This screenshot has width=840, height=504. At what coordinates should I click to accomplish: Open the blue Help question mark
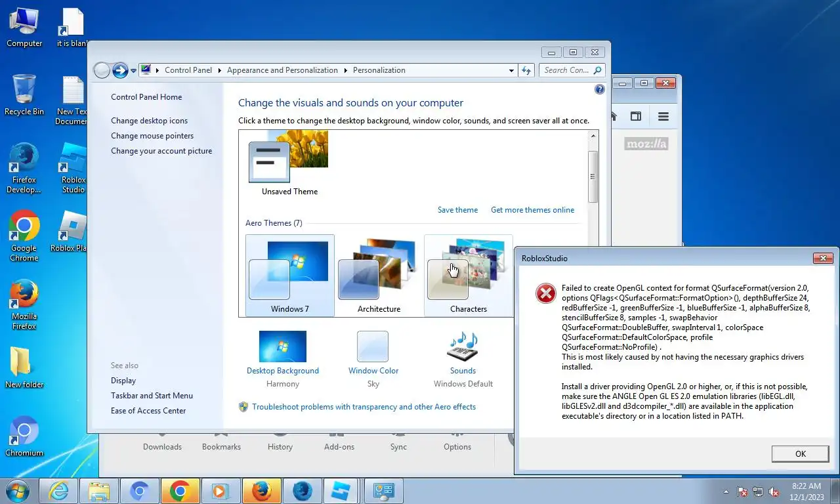click(x=599, y=89)
